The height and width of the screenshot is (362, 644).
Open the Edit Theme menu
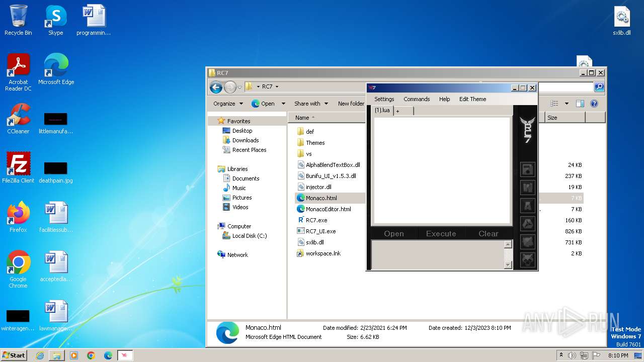(472, 99)
